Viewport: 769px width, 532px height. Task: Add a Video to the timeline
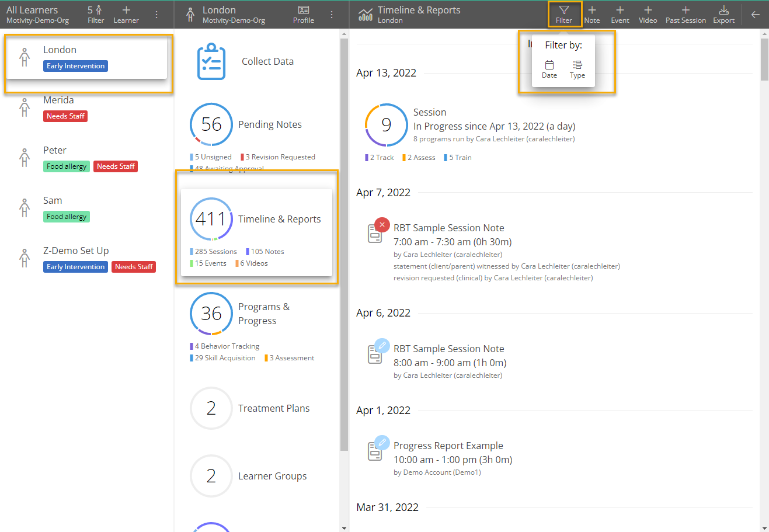tap(648, 14)
